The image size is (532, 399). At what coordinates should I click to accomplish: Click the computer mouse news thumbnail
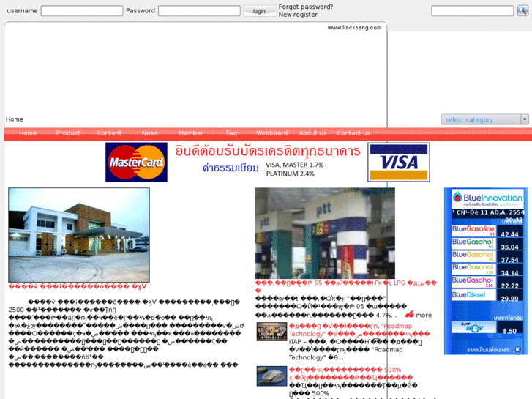coord(271,376)
